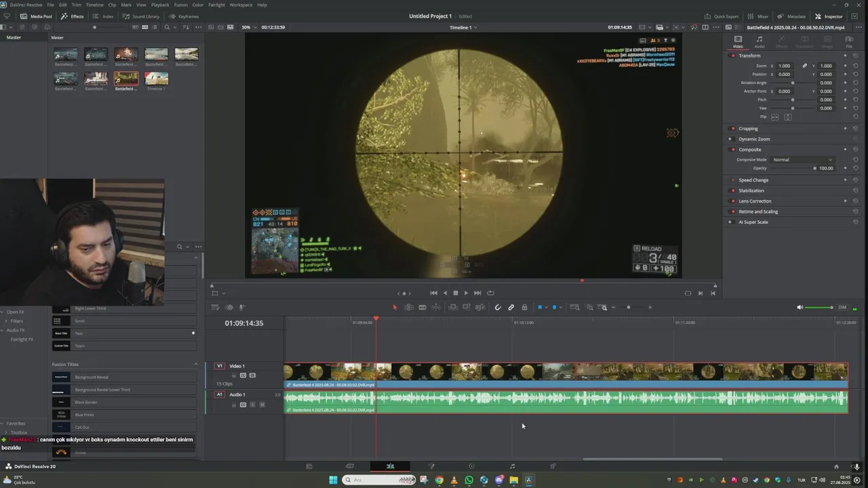Enable the AI Super Scale switch

pos(730,222)
